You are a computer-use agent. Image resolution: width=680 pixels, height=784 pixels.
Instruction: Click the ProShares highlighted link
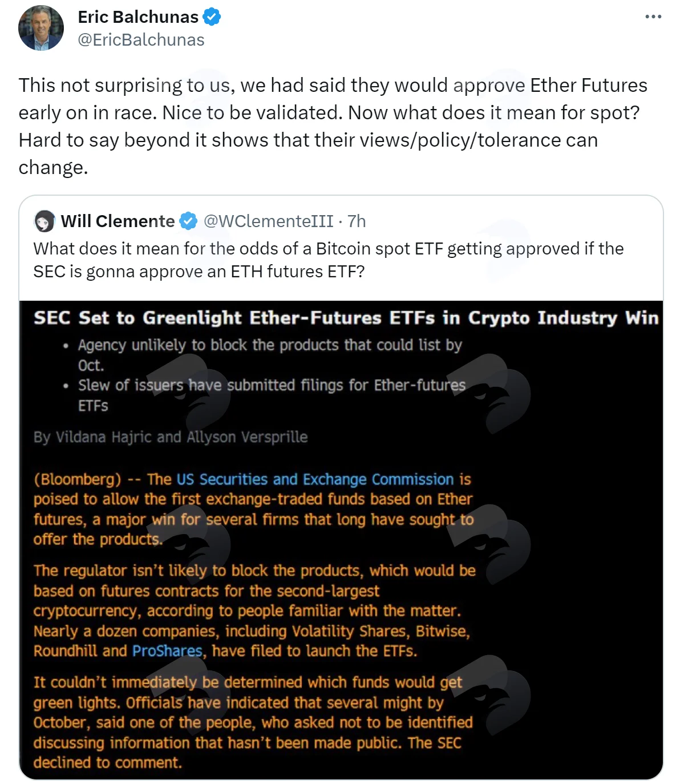167,651
